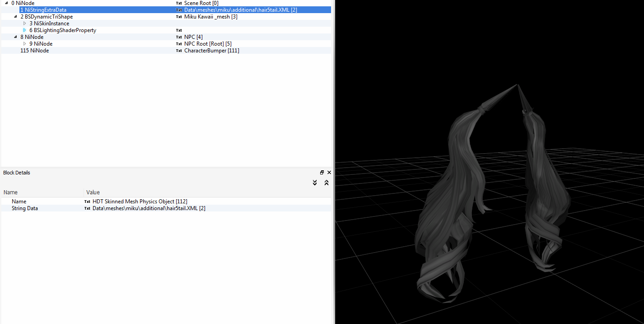This screenshot has height=324, width=644.
Task: Click Txt icon beside NPC Root [Root] [5]
Action: 179,44
